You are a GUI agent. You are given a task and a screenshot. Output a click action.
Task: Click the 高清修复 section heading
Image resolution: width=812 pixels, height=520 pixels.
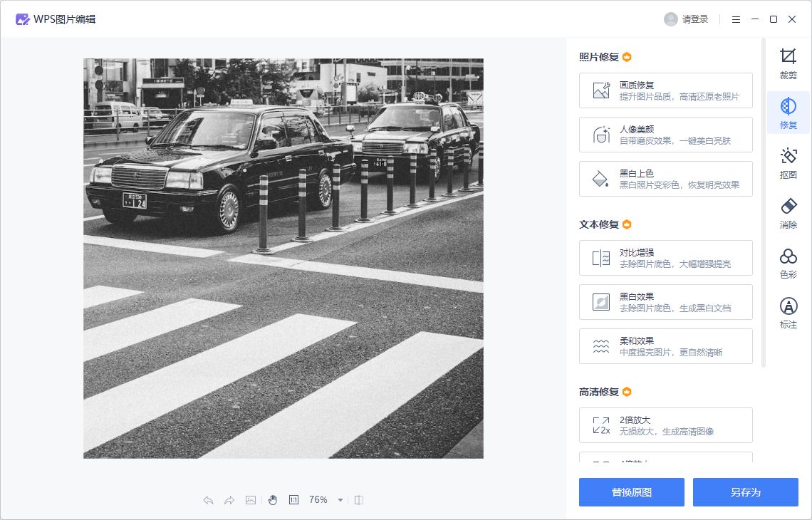598,392
